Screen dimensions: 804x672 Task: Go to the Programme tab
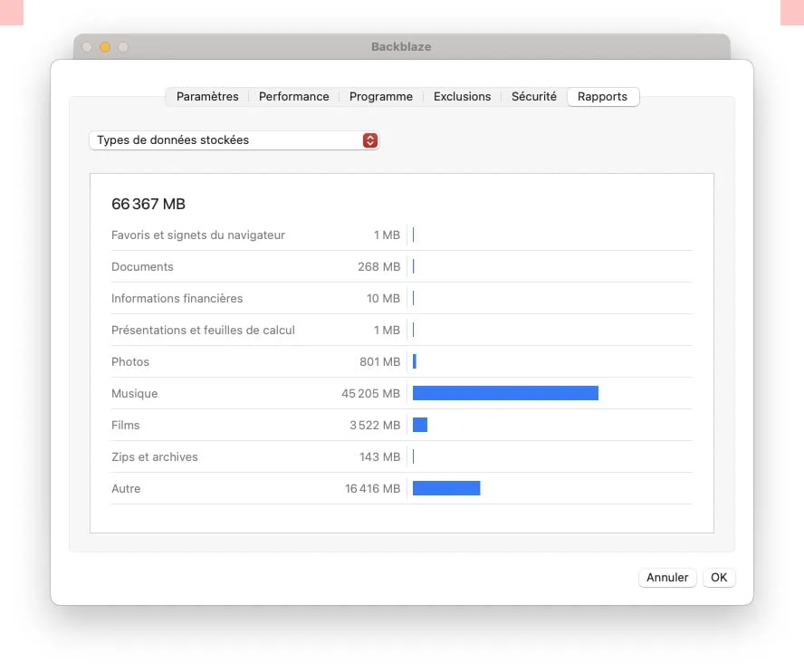pos(380,97)
